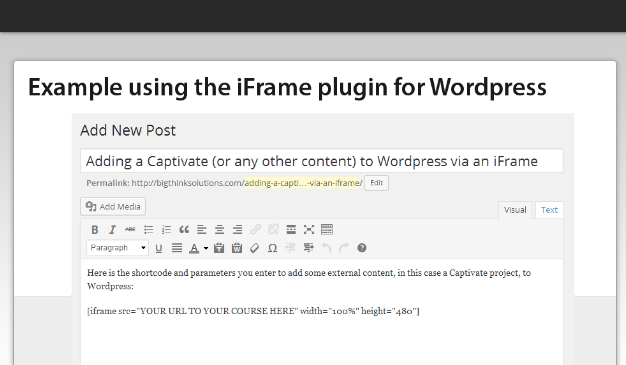Click the Add Media button

tap(113, 206)
